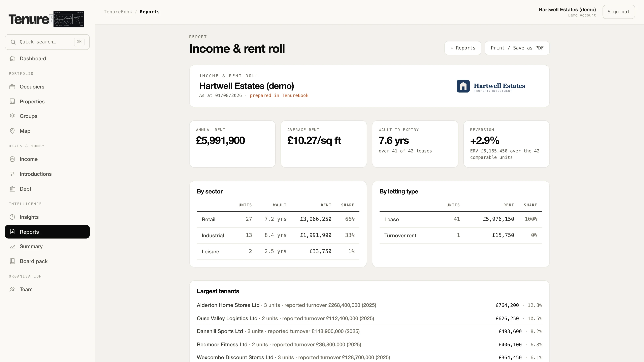Go to Properties in the sidebar
The width and height of the screenshot is (644, 362).
click(47, 101)
